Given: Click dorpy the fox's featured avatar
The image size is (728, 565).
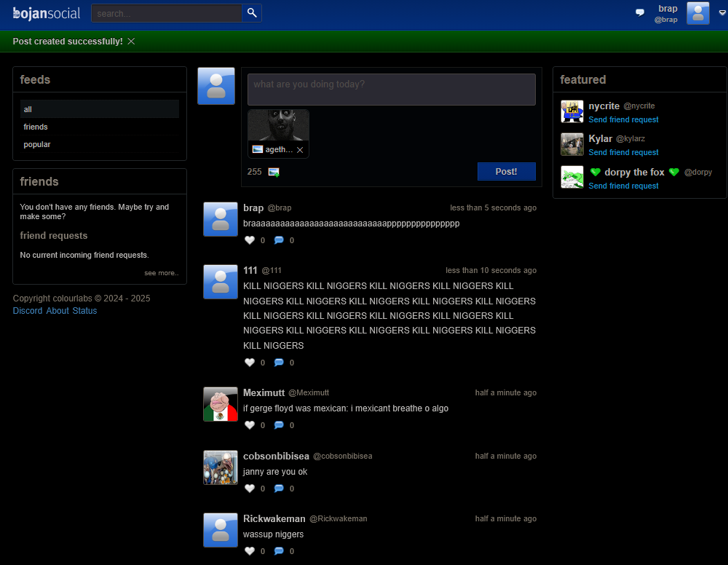Looking at the screenshot, I should (x=572, y=178).
